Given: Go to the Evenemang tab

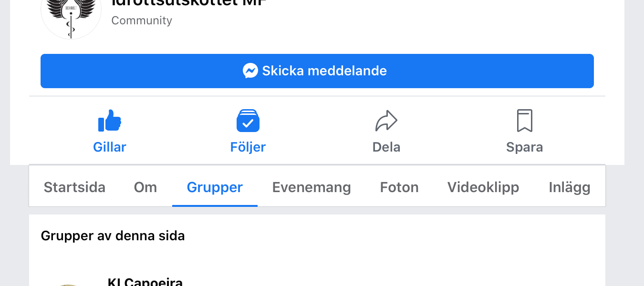Looking at the screenshot, I should coord(312,187).
